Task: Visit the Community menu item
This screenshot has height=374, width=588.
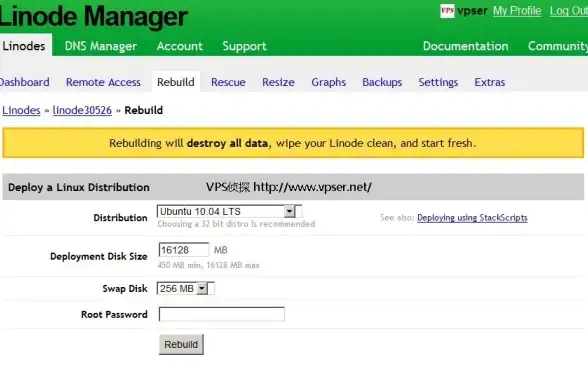Action: coord(558,46)
